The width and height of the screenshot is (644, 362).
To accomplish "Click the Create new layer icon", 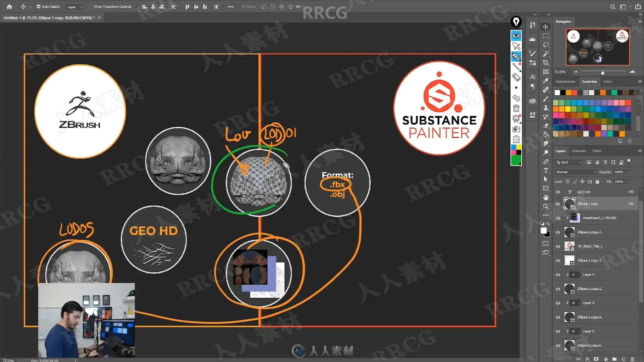I will (x=623, y=359).
